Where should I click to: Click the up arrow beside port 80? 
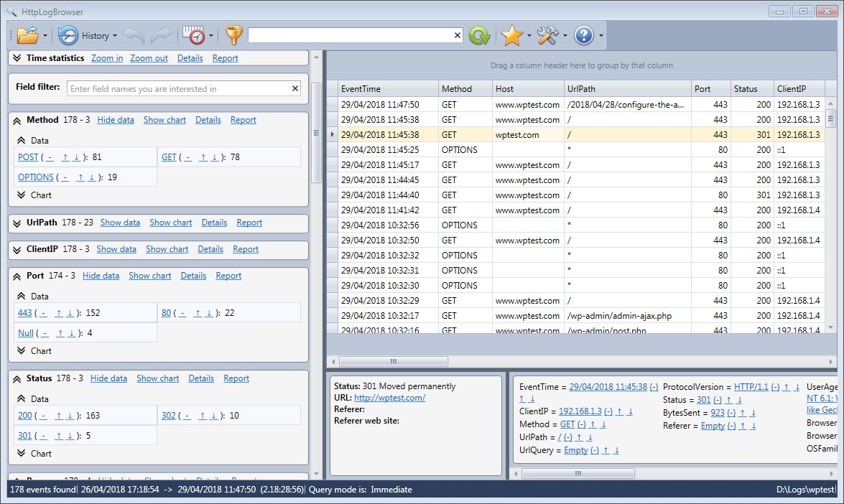coord(198,313)
